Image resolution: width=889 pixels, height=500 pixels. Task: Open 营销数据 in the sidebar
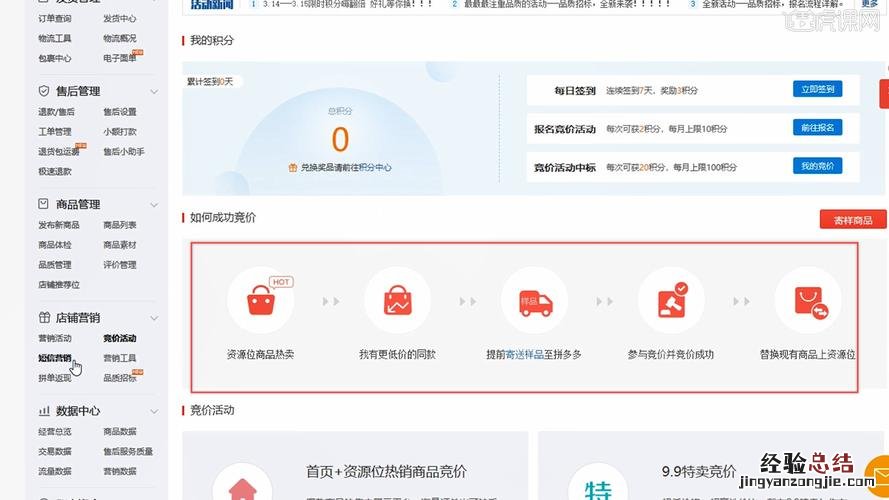(x=120, y=471)
